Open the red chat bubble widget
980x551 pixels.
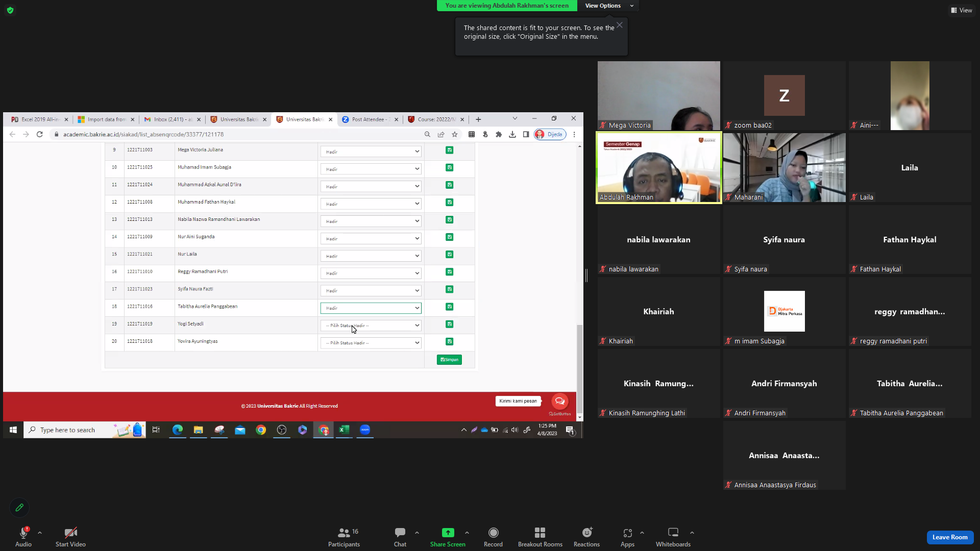pos(559,401)
